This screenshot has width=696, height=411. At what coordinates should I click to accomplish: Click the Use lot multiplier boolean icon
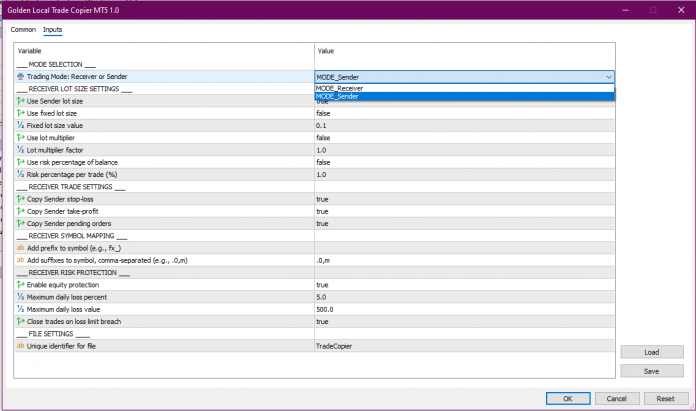click(21, 137)
